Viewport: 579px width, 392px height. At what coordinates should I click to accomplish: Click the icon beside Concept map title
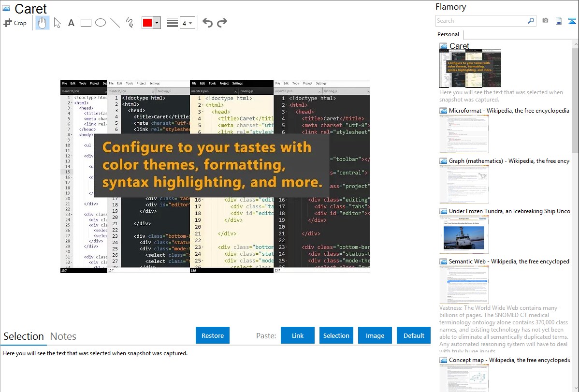443,360
